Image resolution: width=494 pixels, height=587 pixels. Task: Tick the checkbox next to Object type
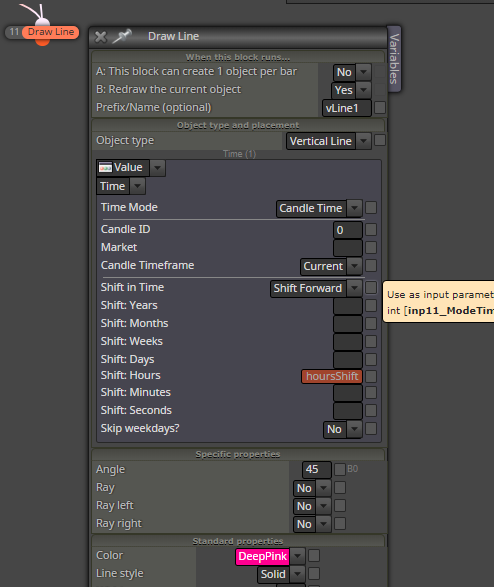tap(380, 140)
